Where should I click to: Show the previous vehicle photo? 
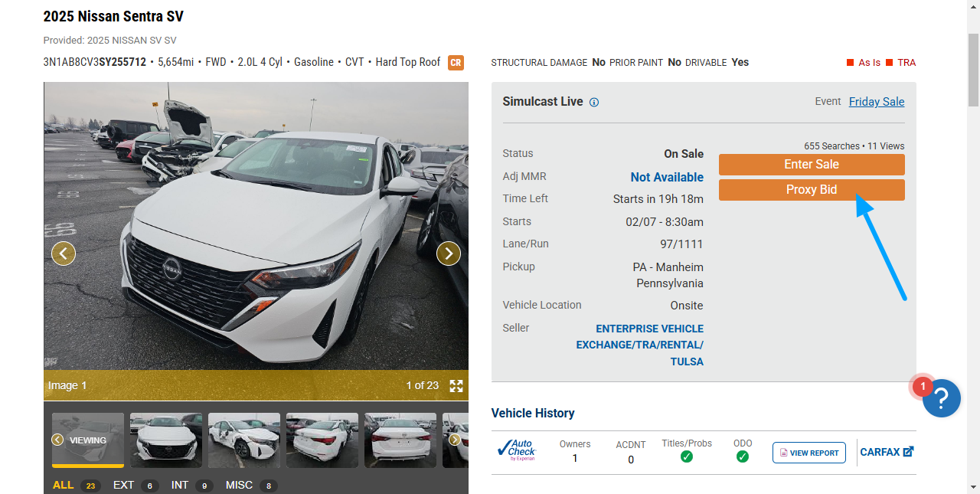(64, 253)
